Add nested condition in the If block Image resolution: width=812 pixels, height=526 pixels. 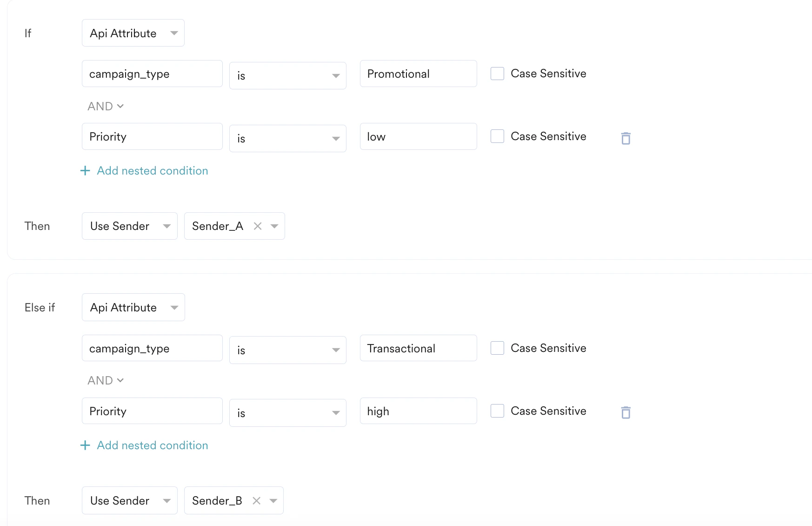(x=152, y=171)
